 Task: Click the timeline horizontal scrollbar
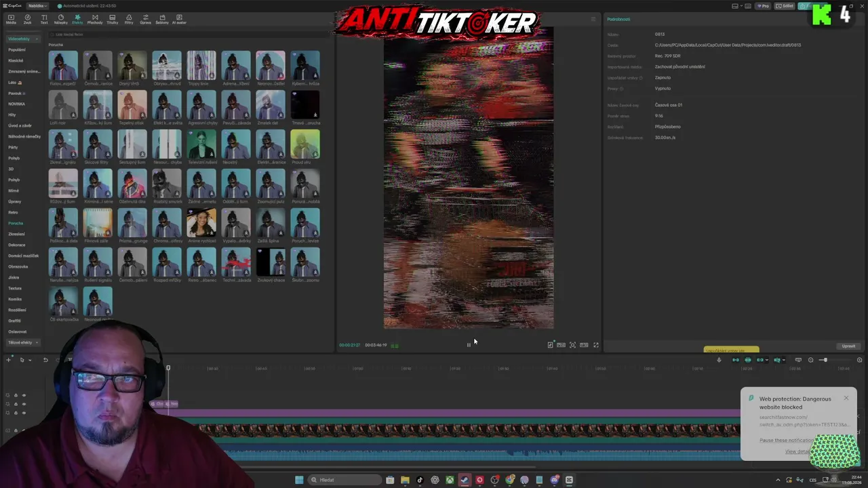[366, 466]
